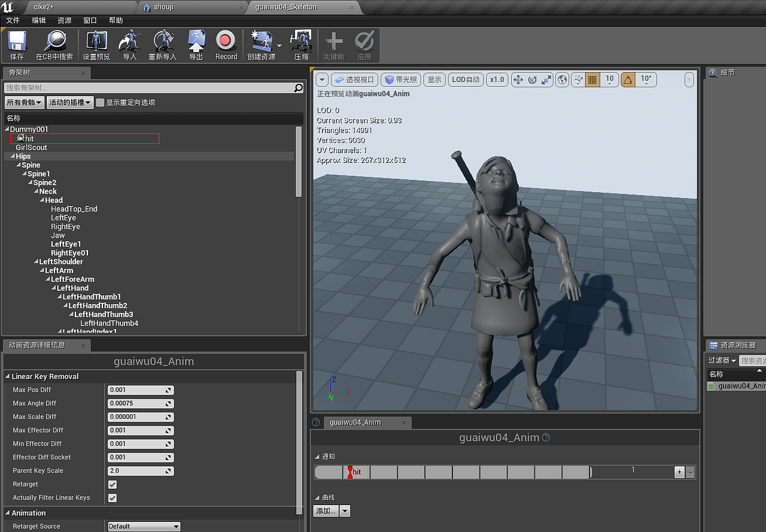Screen dimensions: 766x532
Task: Click the search icon in skeleton tree
Action: point(299,89)
